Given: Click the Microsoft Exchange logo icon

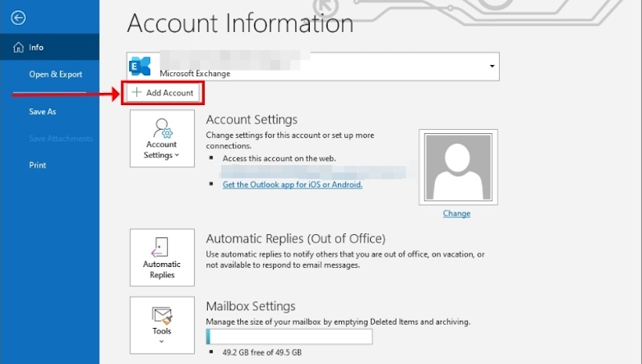Looking at the screenshot, I should coord(140,67).
